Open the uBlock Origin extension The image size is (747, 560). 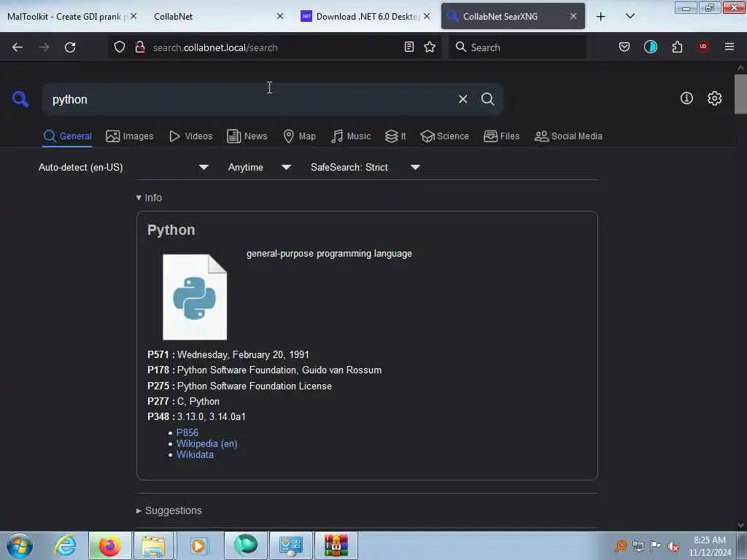(x=703, y=47)
